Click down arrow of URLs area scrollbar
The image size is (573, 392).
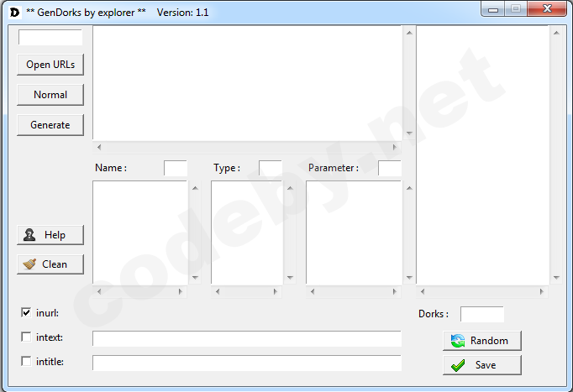(x=409, y=133)
